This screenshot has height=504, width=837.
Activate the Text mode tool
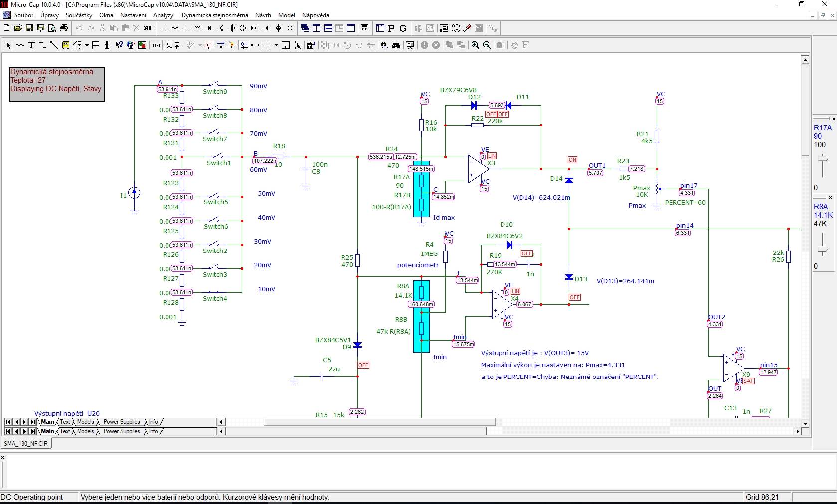tap(31, 45)
